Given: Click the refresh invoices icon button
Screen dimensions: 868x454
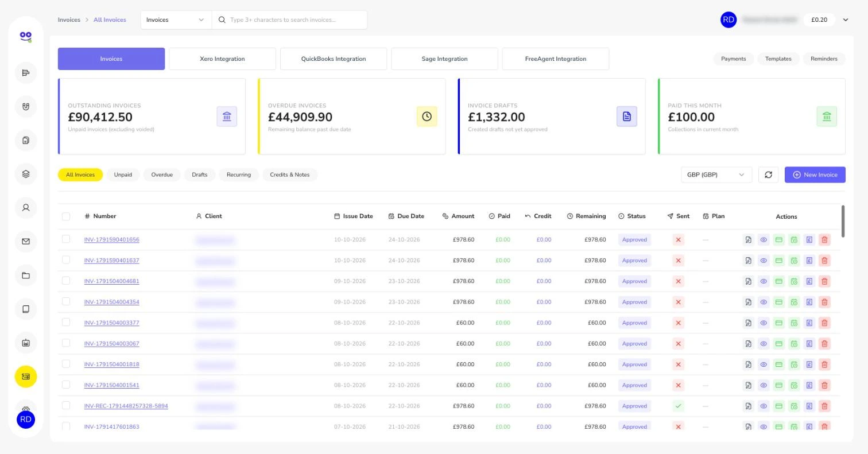Looking at the screenshot, I should click(769, 175).
